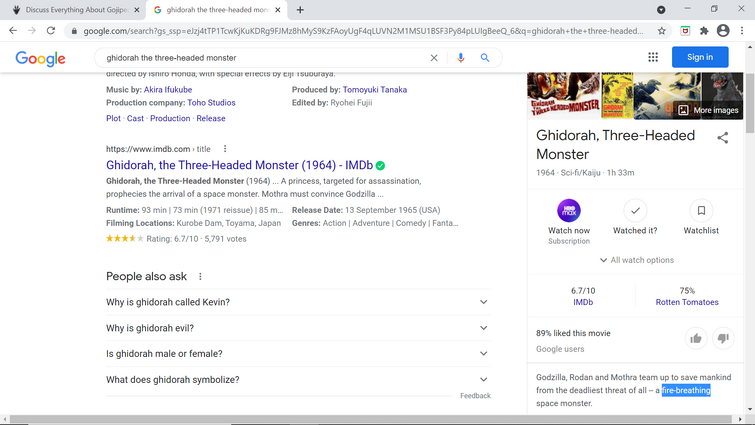Open Ghidorah, the Three-Headed Monster IMDb result

click(239, 165)
